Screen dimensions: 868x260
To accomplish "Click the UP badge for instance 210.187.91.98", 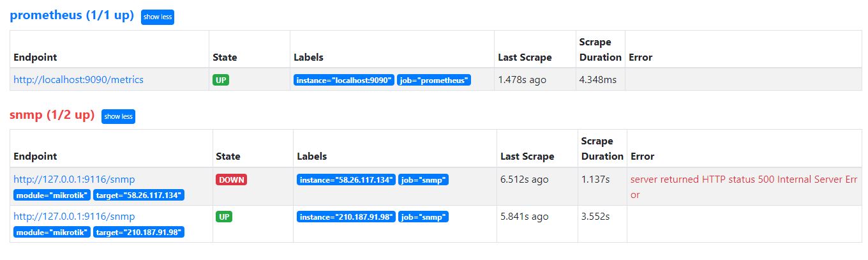I will coord(224,217).
